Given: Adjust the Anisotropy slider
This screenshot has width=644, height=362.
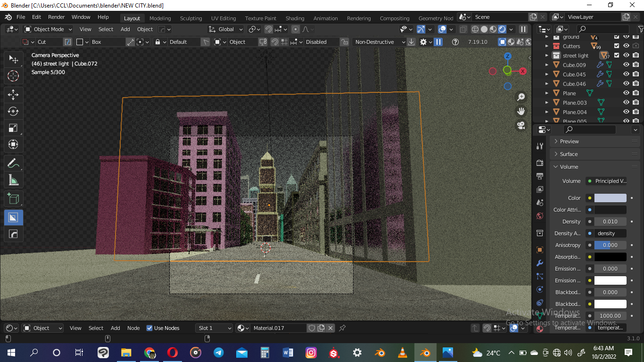Looking at the screenshot, I should (610, 245).
